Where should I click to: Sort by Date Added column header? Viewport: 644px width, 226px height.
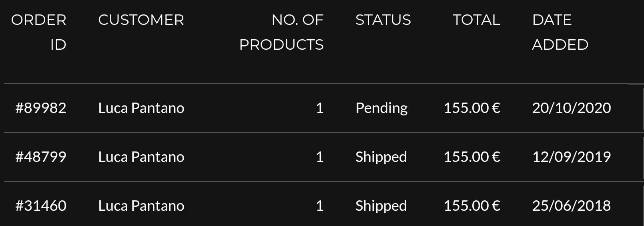click(560, 32)
